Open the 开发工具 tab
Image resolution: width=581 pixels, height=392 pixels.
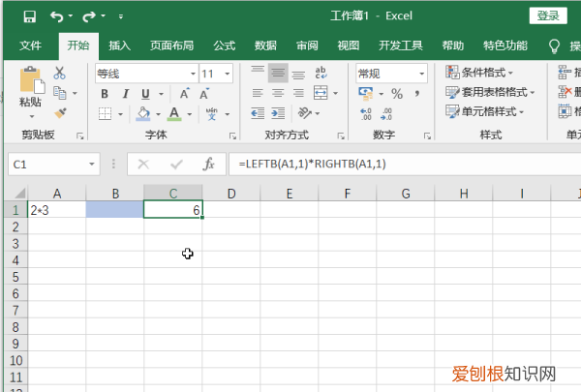401,45
